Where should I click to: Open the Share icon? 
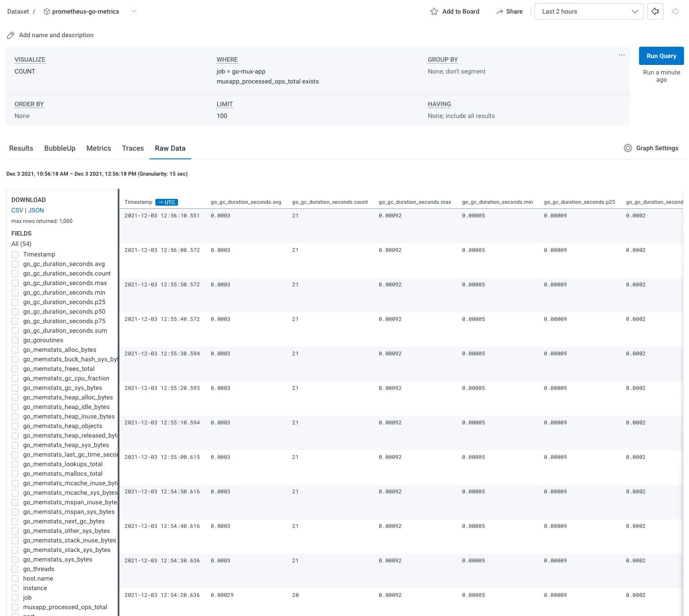[500, 11]
